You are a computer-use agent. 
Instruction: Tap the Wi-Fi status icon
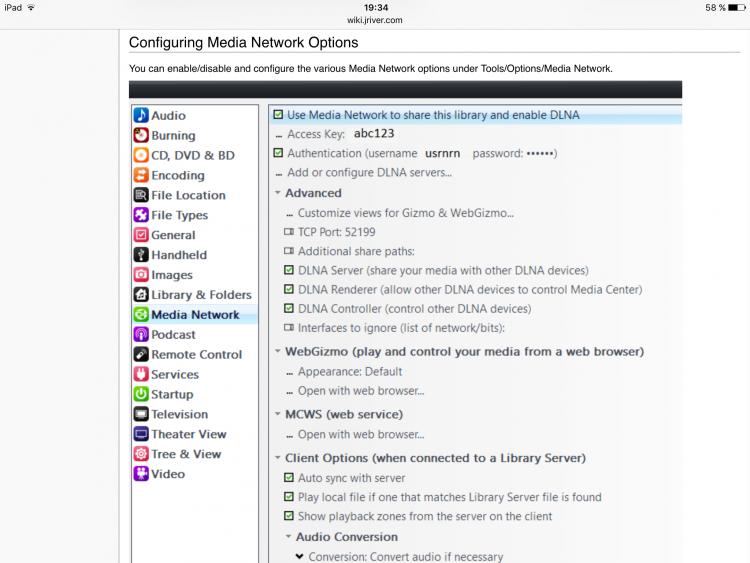click(x=31, y=8)
